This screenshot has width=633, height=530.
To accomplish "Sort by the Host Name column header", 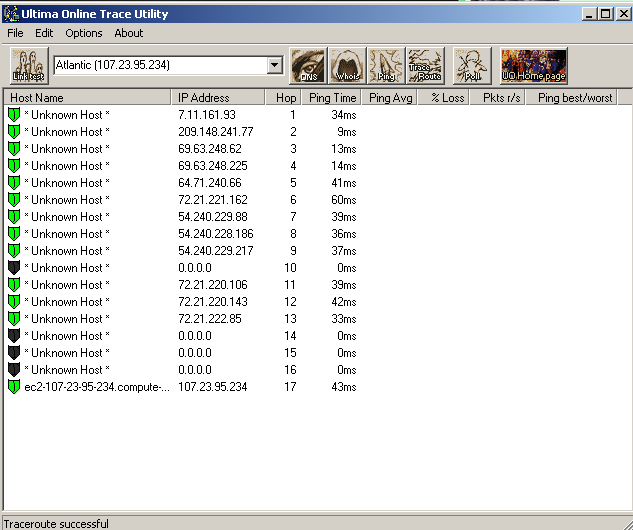I will 87,98.
